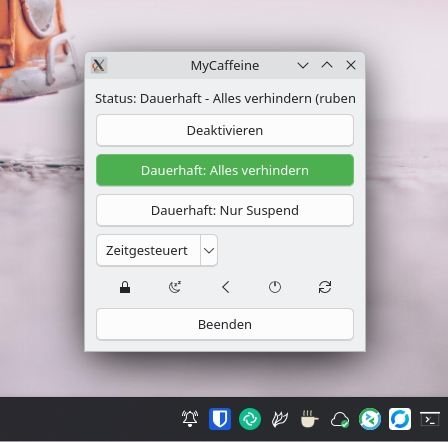Image resolution: width=448 pixels, height=442 pixels.
Task: Click the Zeitgesteuert button label
Action: [x=148, y=250]
